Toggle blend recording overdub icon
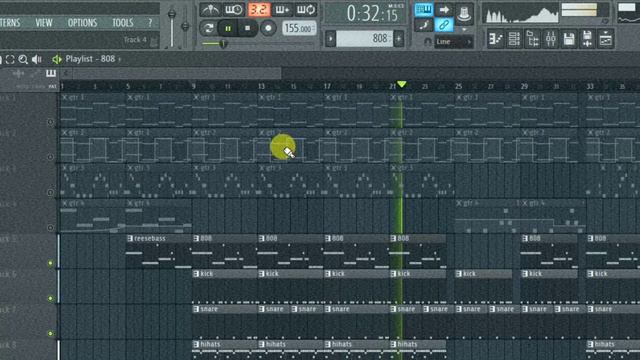This screenshot has height=360, width=640. (x=282, y=10)
